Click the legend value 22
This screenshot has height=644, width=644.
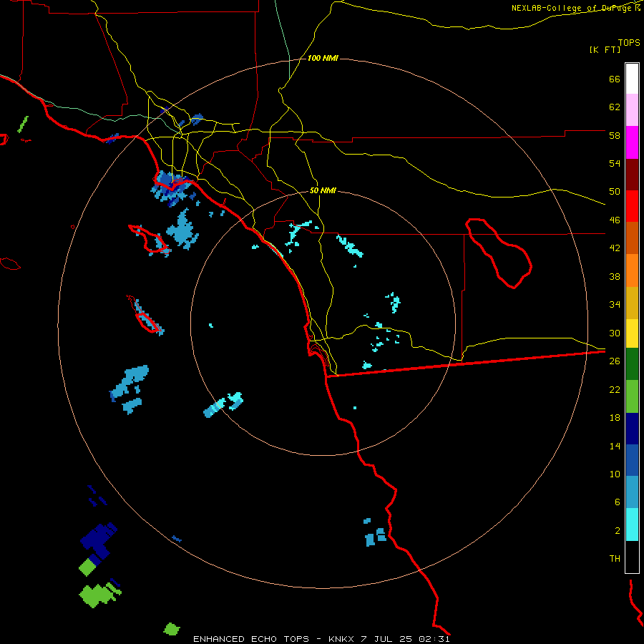pyautogui.click(x=615, y=389)
